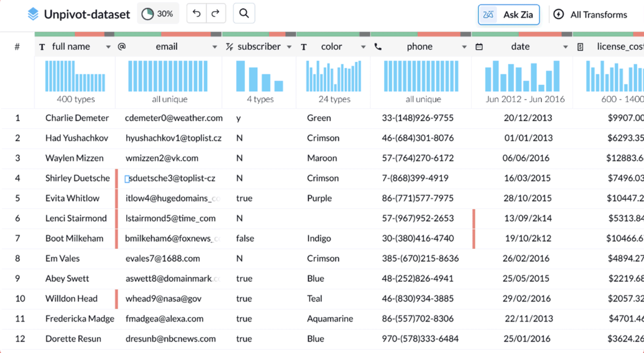Image resolution: width=644 pixels, height=353 pixels.
Task: Redo the last transform
Action: point(216,13)
